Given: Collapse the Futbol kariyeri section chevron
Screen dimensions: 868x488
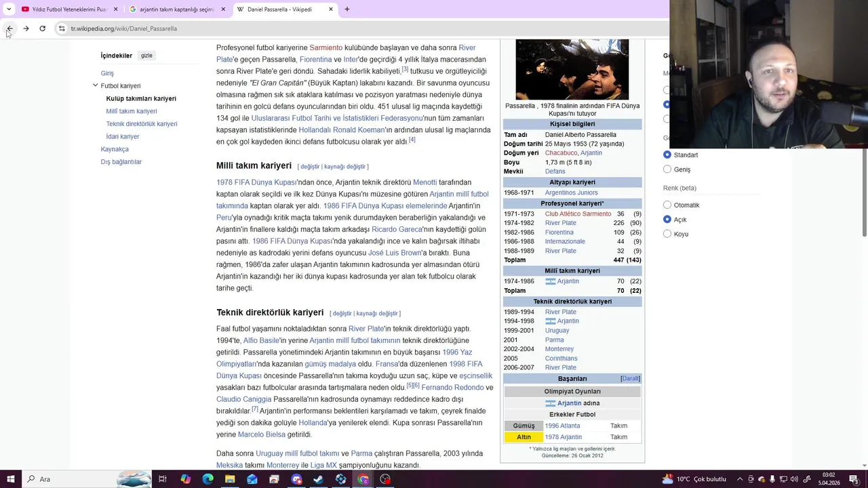Looking at the screenshot, I should coord(95,85).
